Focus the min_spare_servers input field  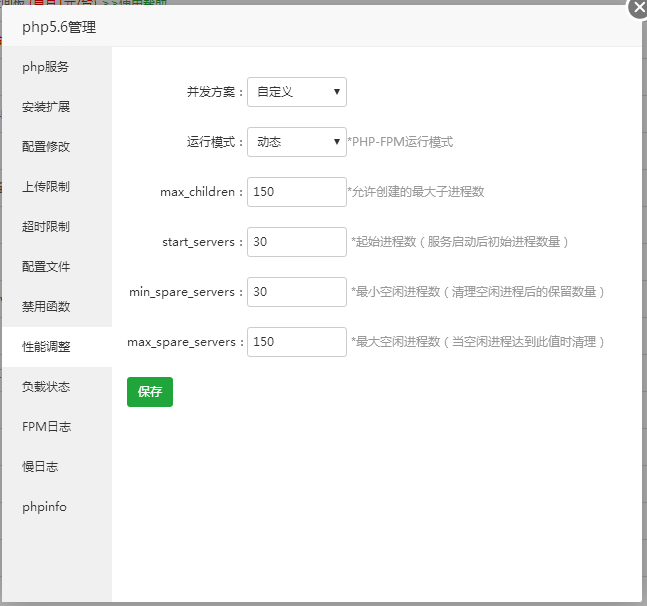(297, 292)
